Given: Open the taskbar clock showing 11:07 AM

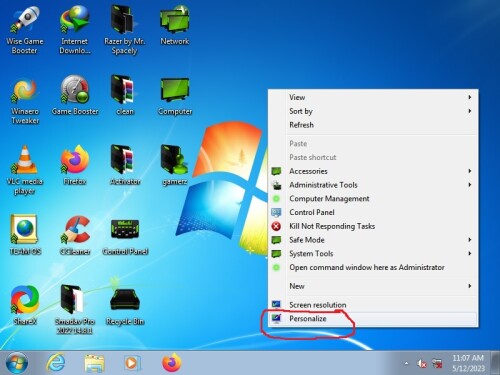Looking at the screenshot, I should (x=468, y=363).
